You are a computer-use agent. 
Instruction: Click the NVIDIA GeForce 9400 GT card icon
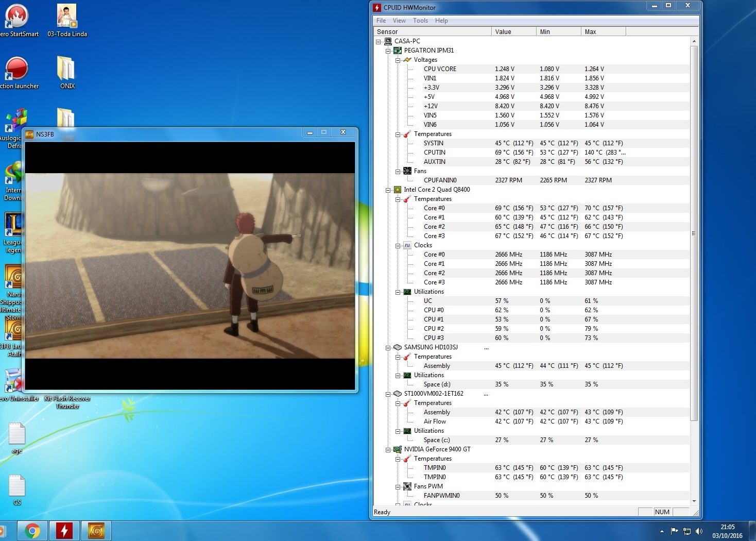point(398,449)
